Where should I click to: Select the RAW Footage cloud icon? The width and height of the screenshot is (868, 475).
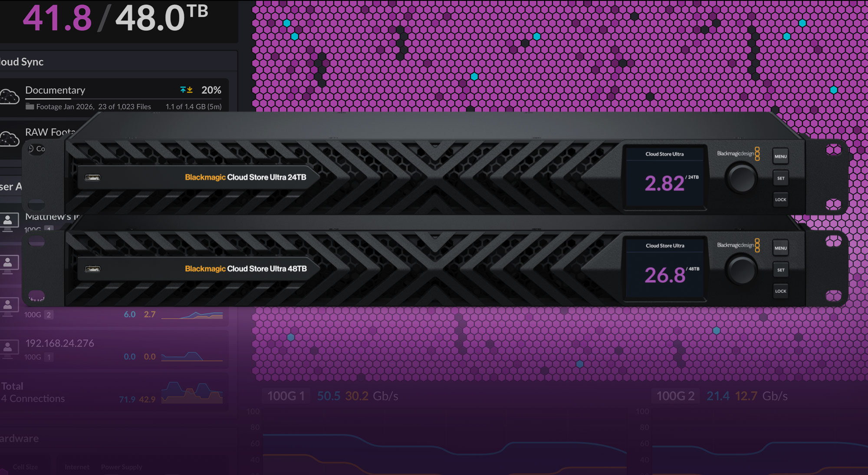tap(10, 139)
